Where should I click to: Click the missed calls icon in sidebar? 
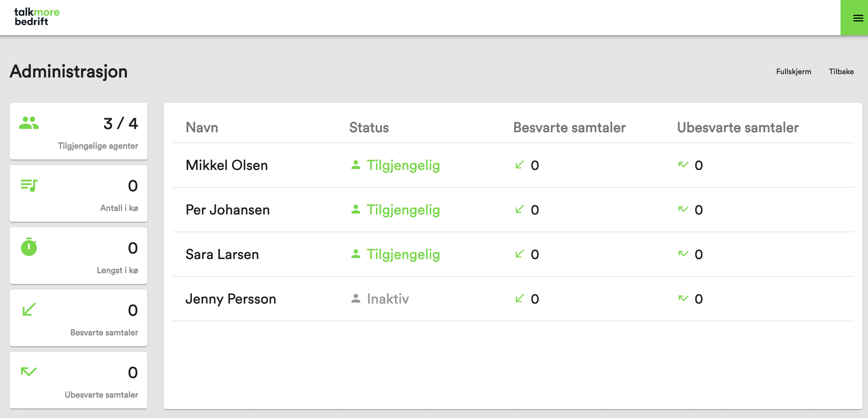click(x=29, y=372)
